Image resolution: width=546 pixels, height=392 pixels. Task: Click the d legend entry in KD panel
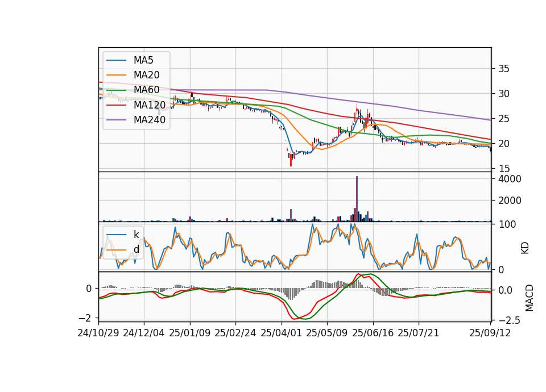[x=136, y=249]
